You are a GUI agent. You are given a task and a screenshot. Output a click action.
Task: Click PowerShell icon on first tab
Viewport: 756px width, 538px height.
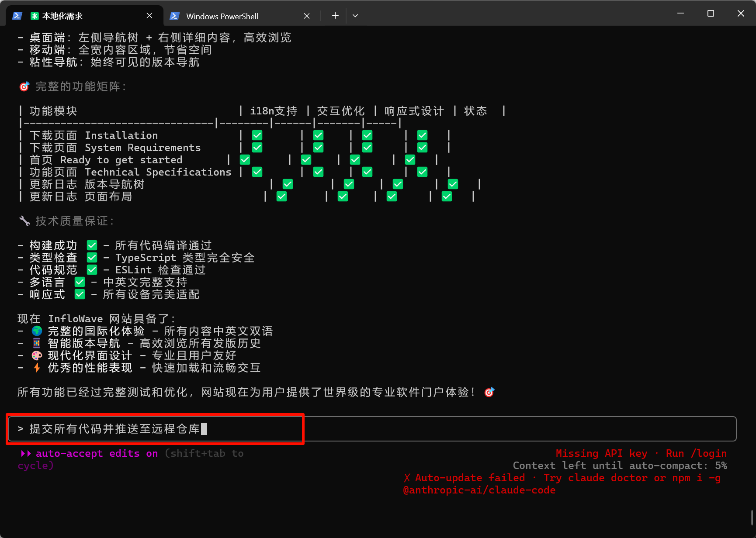point(17,16)
